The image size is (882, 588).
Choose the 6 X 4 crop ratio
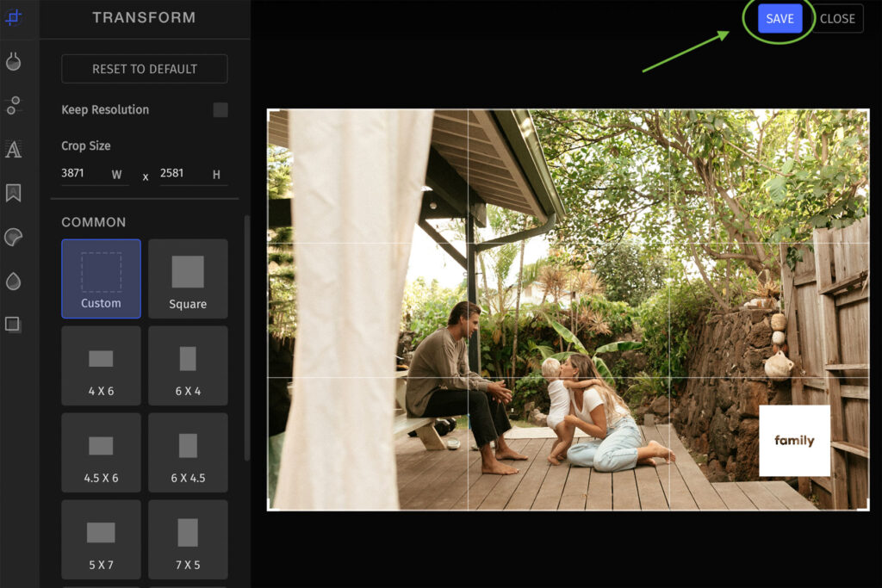point(188,365)
